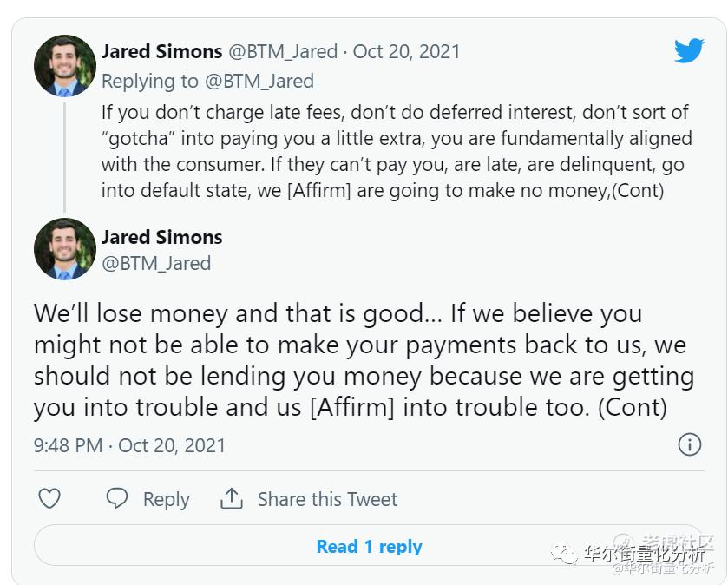
Task: Click the @BTM_Jared mention after "Replying to"
Action: pyautogui.click(x=259, y=82)
